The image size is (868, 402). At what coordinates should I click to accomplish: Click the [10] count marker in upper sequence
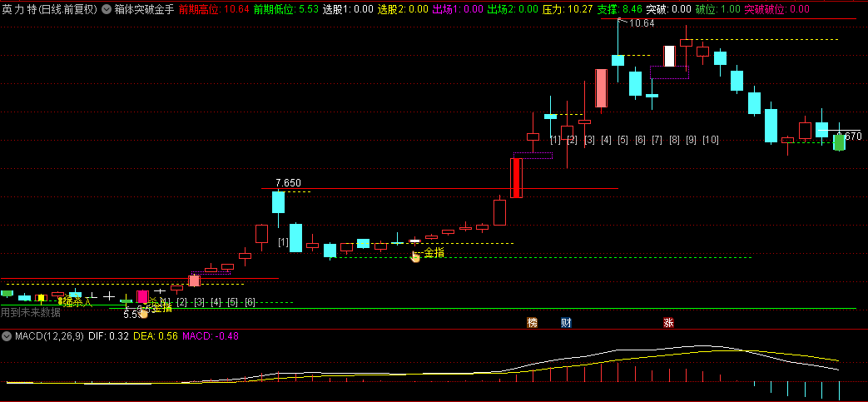coord(710,140)
